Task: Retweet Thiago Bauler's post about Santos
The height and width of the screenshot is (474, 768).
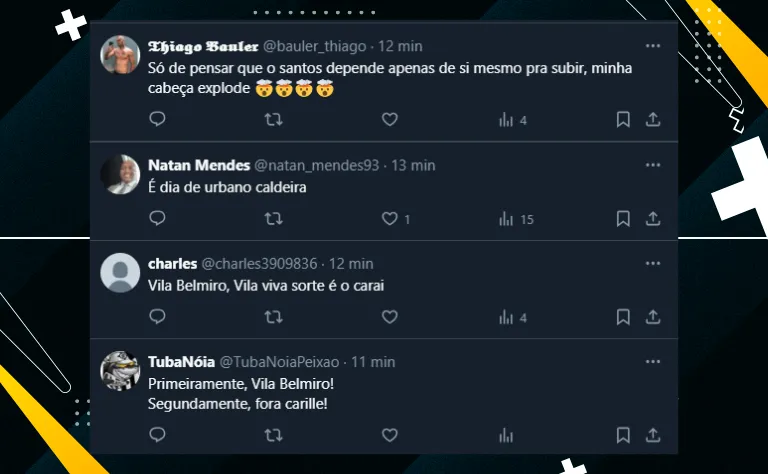Action: pyautogui.click(x=272, y=120)
